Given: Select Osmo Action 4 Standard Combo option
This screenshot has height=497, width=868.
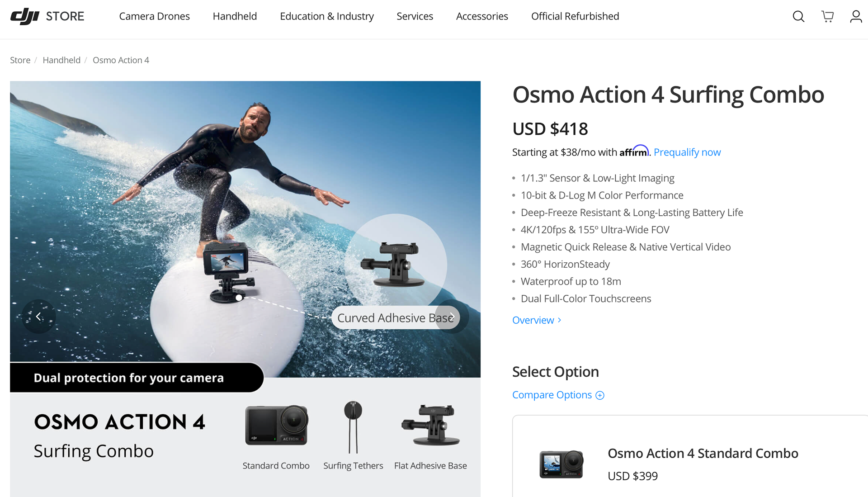Looking at the screenshot, I should pyautogui.click(x=690, y=456).
